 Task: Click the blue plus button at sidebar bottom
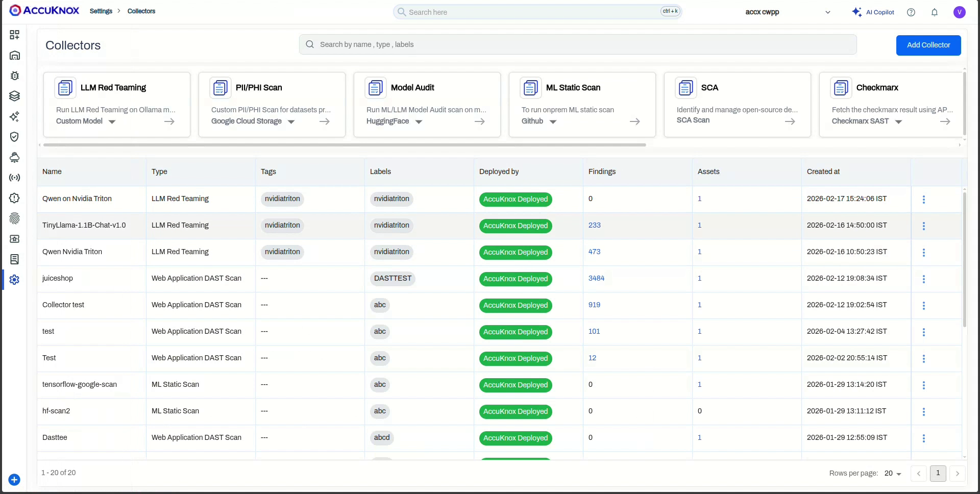click(x=14, y=480)
